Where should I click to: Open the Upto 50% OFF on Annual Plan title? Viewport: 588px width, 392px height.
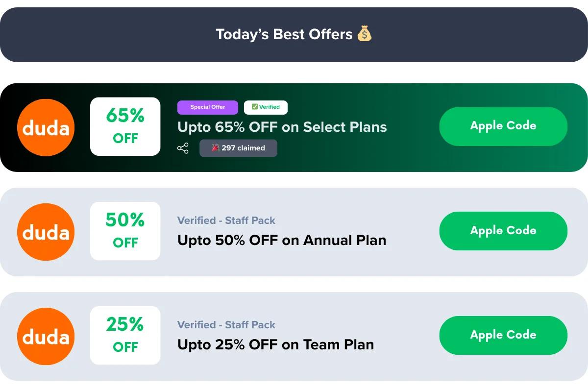click(x=282, y=241)
